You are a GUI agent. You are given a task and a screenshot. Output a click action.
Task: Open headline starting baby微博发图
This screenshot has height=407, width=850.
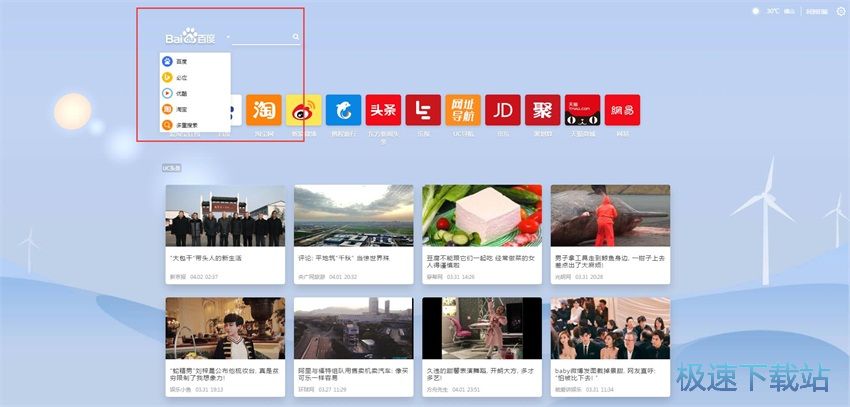point(606,374)
